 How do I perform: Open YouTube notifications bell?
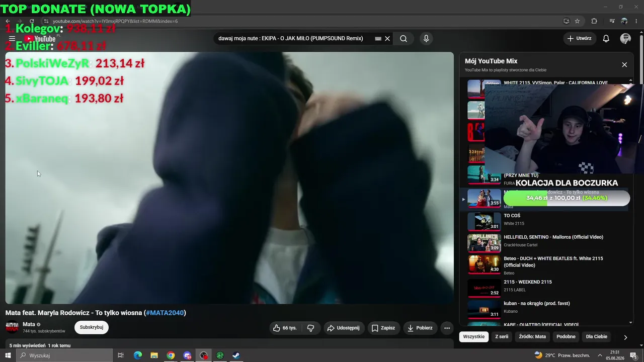tap(606, 39)
